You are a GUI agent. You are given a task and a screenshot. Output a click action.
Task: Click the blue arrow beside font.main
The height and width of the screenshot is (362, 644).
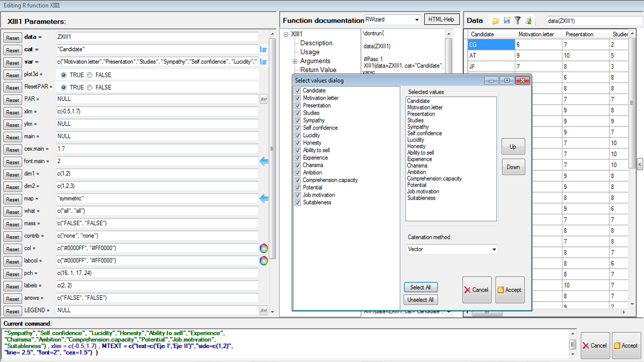(264, 161)
